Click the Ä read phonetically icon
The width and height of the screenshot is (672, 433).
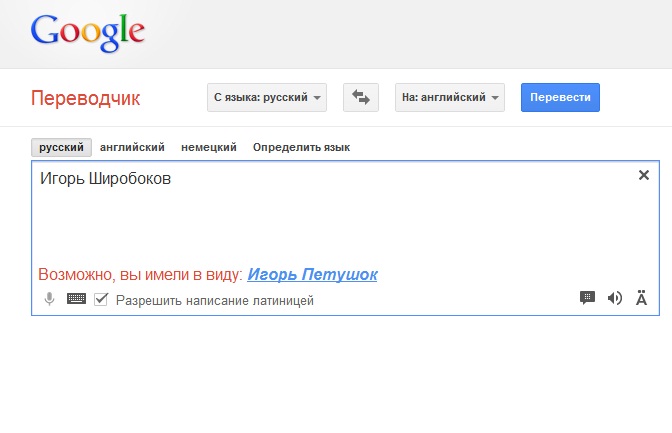coord(641,298)
